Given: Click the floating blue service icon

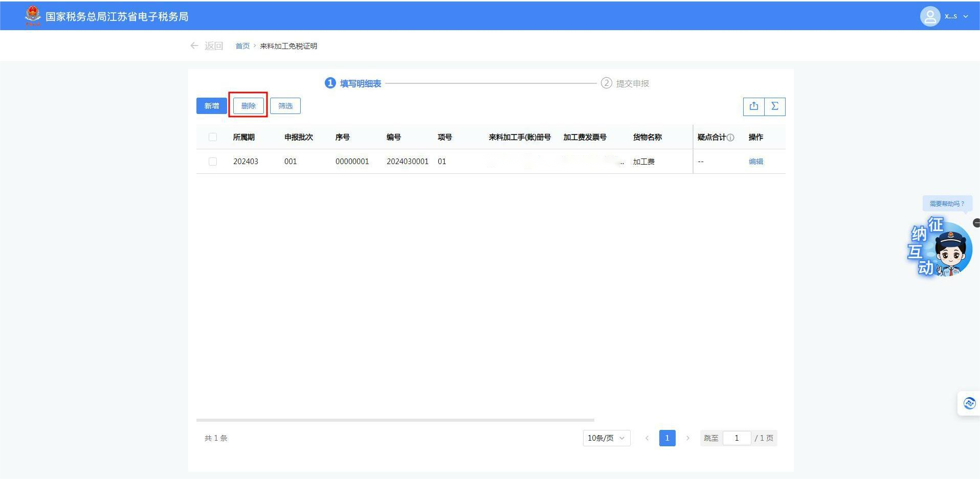Looking at the screenshot, I should click(x=969, y=403).
